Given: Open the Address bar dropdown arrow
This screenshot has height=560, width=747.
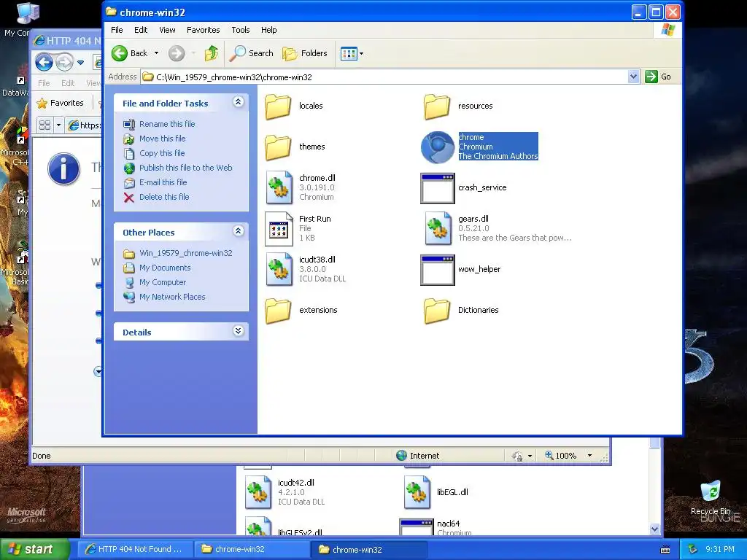Looking at the screenshot, I should click(633, 77).
